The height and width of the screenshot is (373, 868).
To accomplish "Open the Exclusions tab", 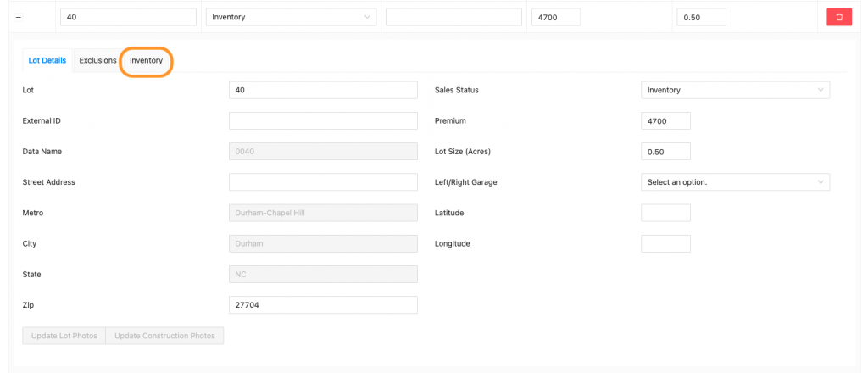I will 97,60.
